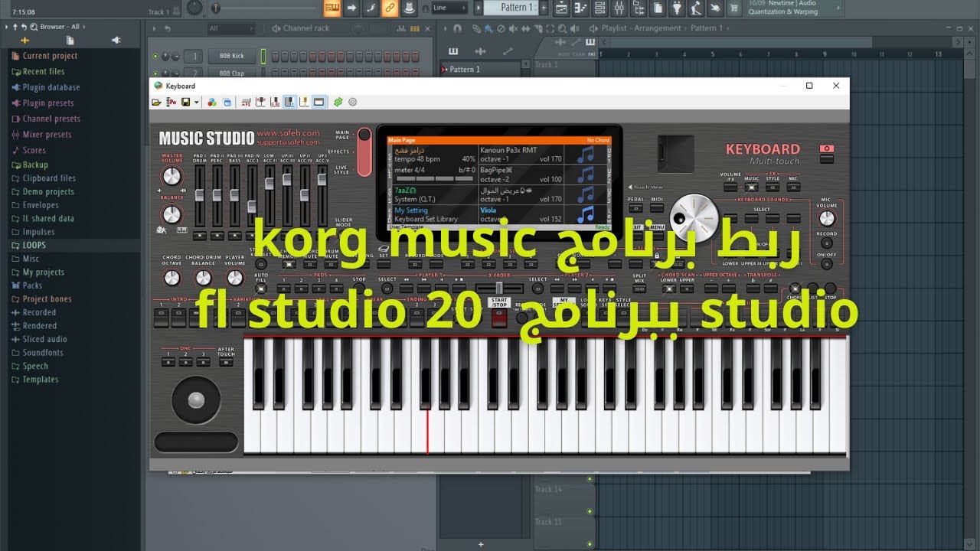The image size is (980, 551).
Task: Adjust the MIC. VOLUME knob
Action: (827, 219)
